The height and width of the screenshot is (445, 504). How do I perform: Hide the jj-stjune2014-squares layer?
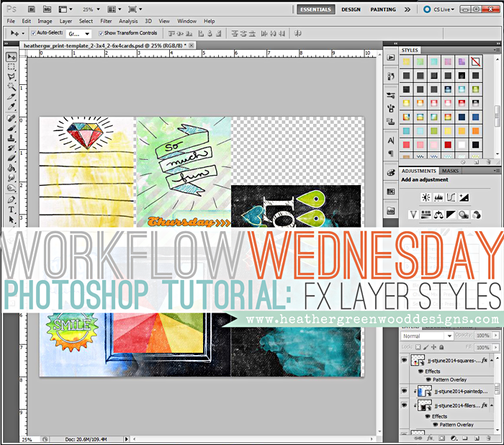404,360
